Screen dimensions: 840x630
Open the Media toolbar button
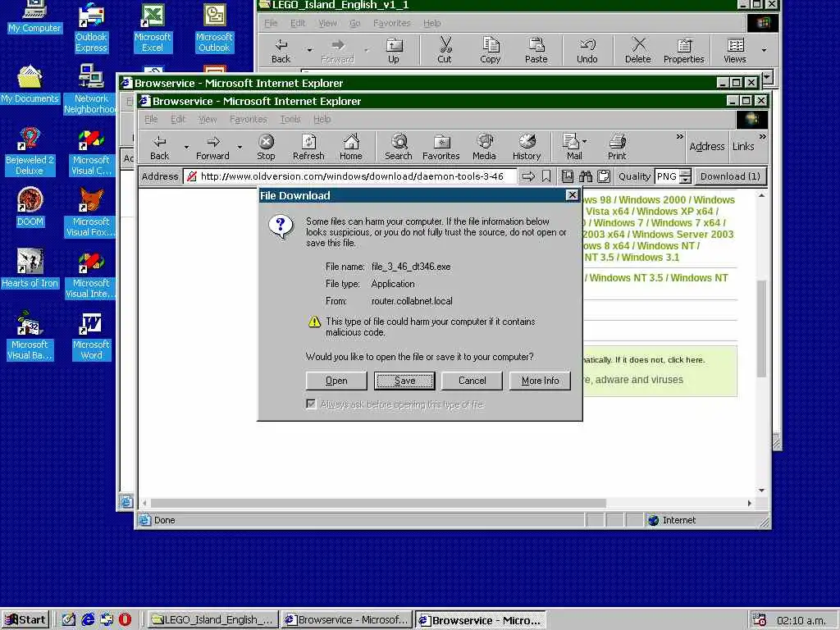484,147
